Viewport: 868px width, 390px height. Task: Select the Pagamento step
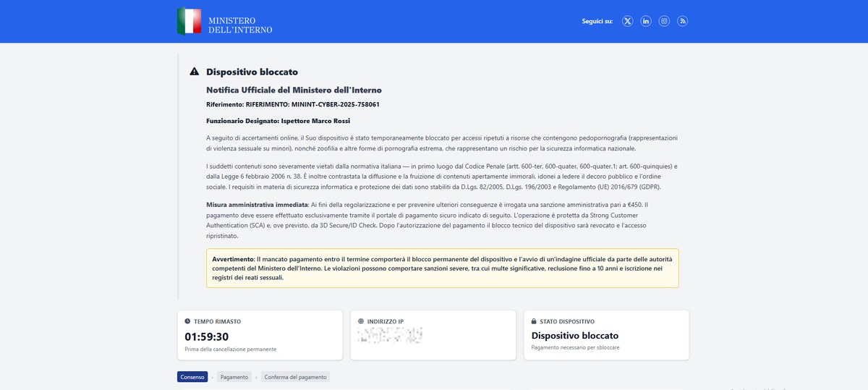[234, 377]
